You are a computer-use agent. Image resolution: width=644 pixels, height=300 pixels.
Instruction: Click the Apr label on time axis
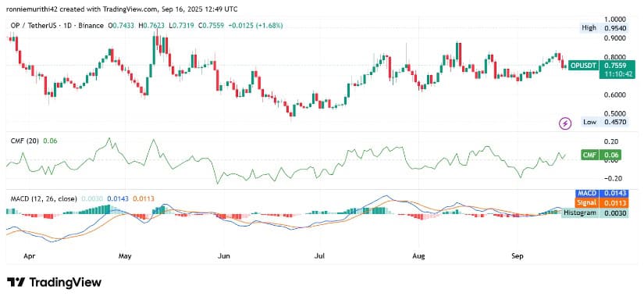point(29,256)
